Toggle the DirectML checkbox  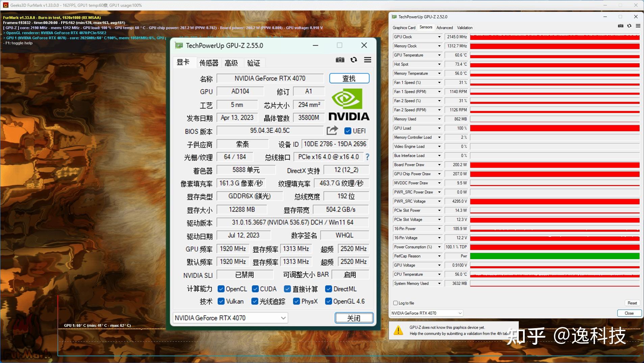[328, 289]
